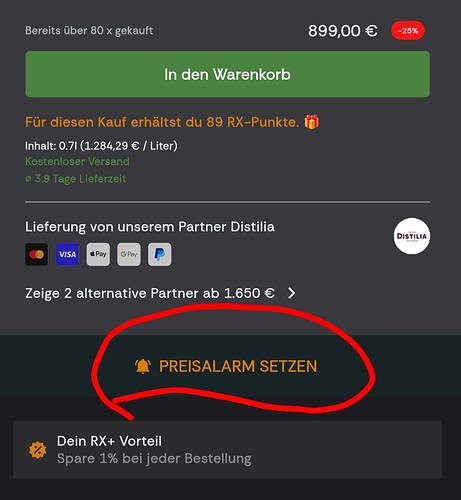This screenshot has height=500, width=461.
Task: Click PREISALARM SETZEN text
Action: 238,366
